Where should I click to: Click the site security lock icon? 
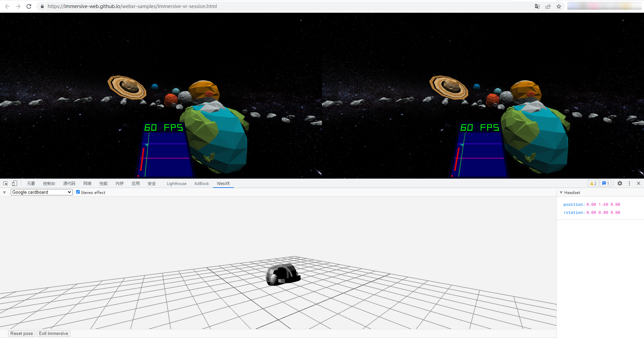pyautogui.click(x=42, y=6)
